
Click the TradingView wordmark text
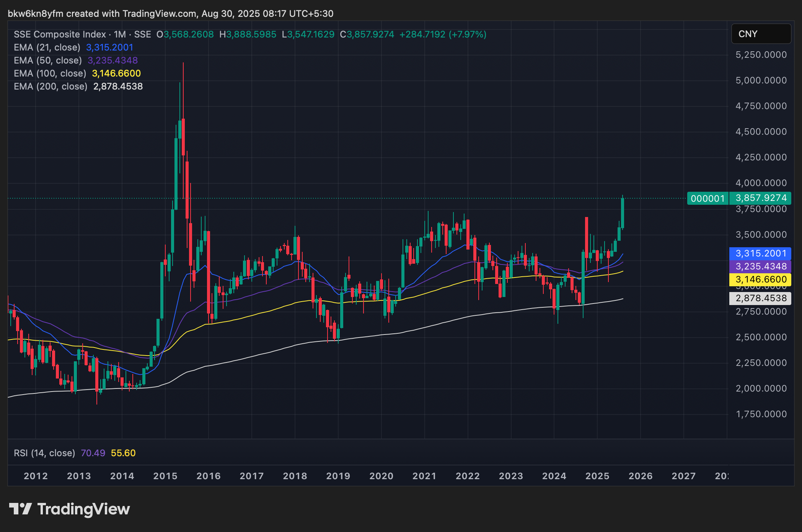pyautogui.click(x=83, y=509)
